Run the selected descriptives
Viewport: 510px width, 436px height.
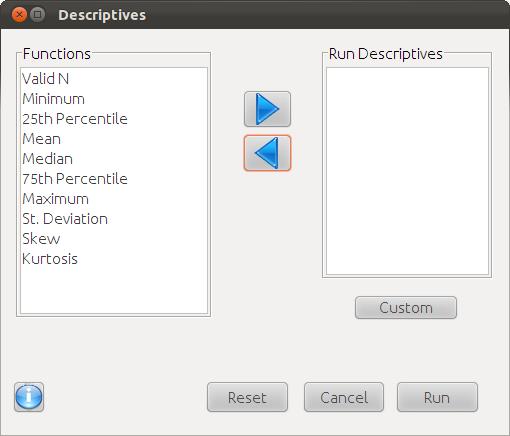pos(437,397)
